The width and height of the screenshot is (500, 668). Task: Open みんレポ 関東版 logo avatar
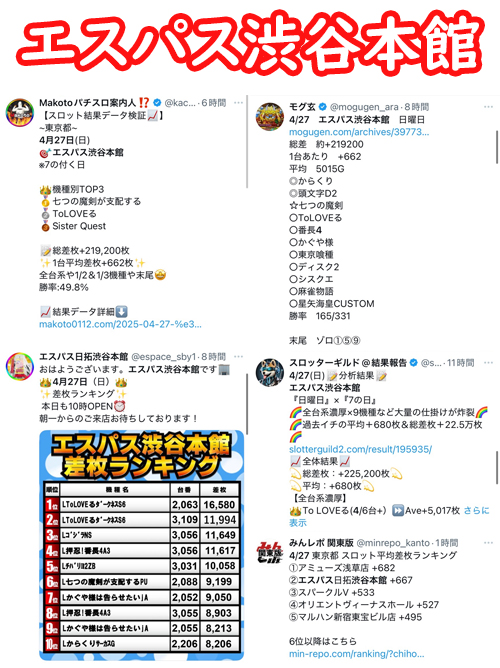click(x=270, y=553)
